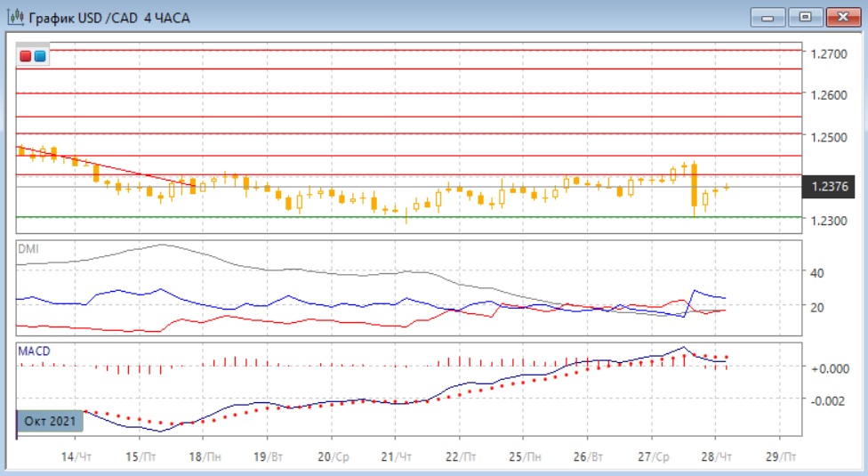The height and width of the screenshot is (476, 868).
Task: Click the Окт 2021 month label
Action: [49, 420]
